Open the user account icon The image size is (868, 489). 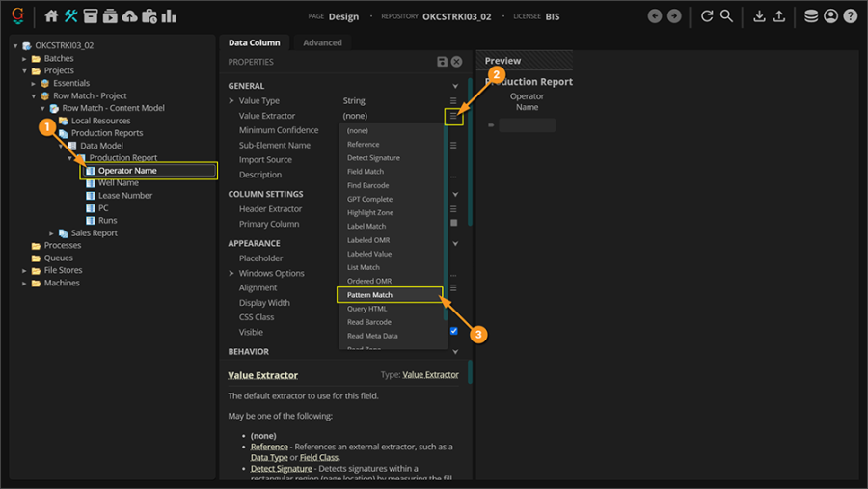830,16
